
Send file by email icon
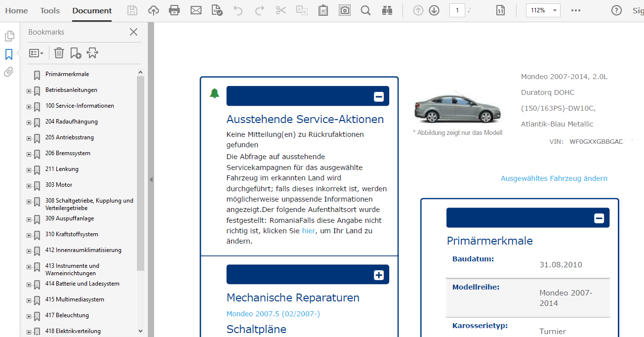pos(196,10)
